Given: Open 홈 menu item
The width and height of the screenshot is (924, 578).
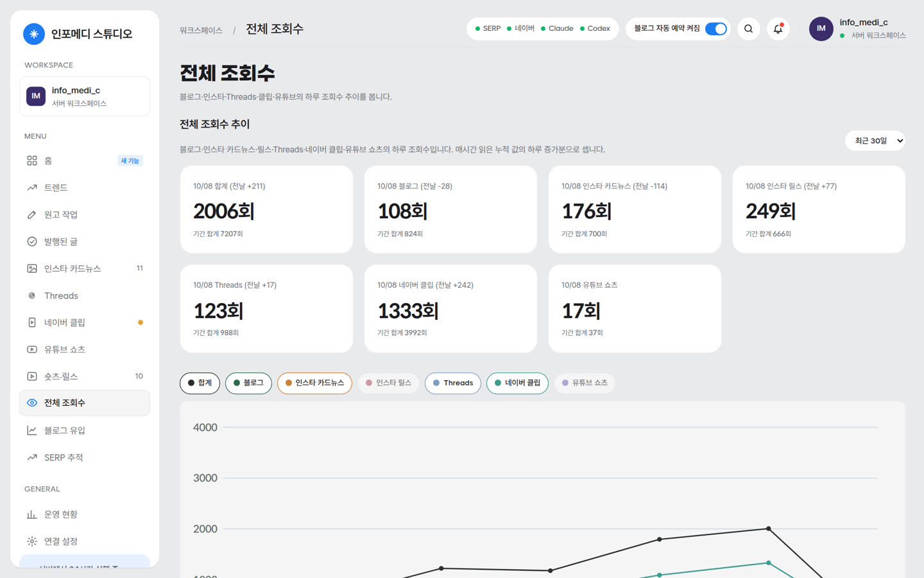Looking at the screenshot, I should [85, 161].
